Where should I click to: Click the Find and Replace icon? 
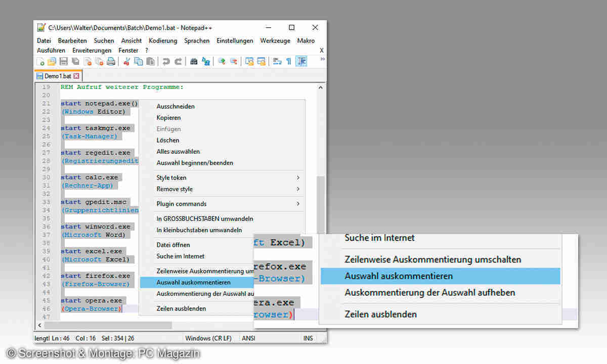(x=206, y=62)
